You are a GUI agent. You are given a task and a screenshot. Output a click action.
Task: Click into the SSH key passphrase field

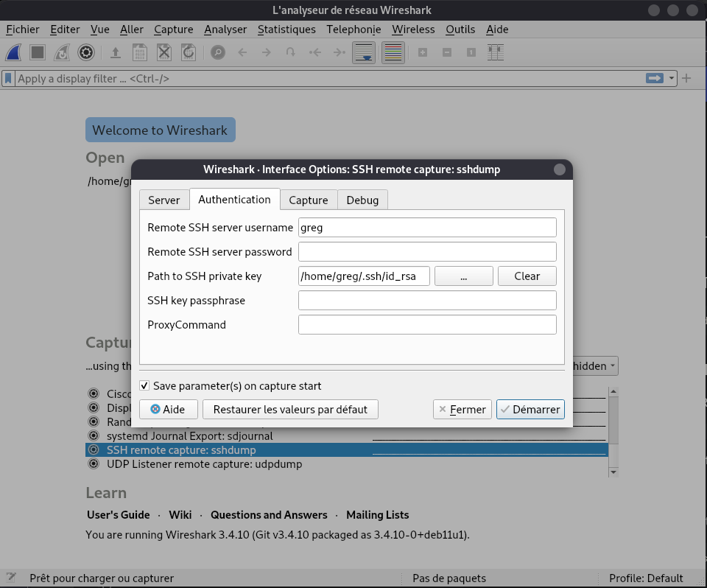point(426,301)
